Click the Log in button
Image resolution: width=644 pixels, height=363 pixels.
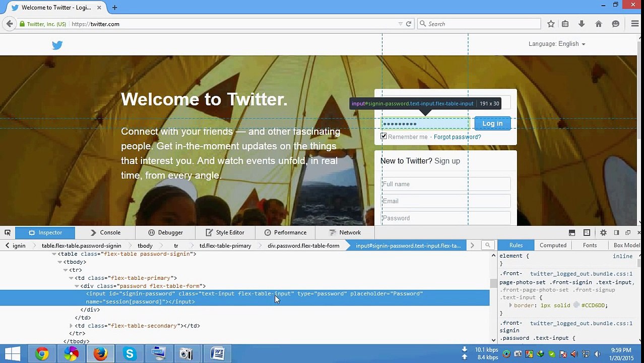[492, 124]
